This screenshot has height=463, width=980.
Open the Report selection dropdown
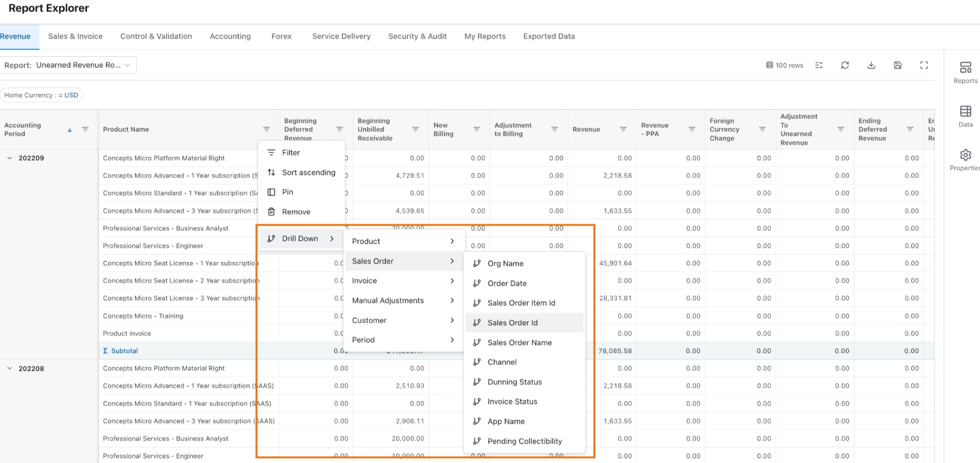point(68,65)
